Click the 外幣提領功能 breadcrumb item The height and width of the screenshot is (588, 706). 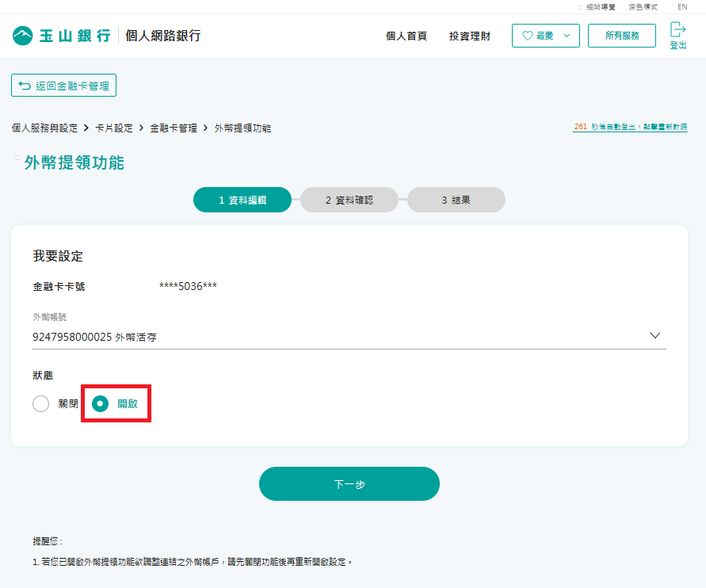(x=242, y=128)
